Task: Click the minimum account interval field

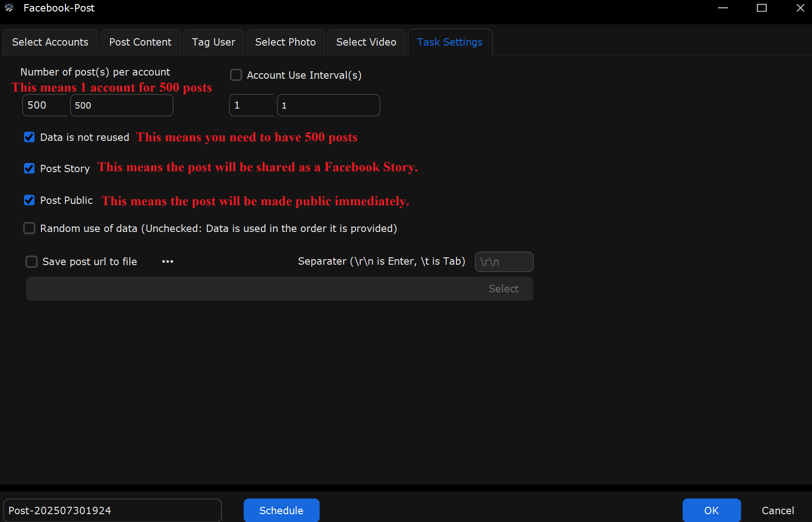Action: [x=251, y=105]
